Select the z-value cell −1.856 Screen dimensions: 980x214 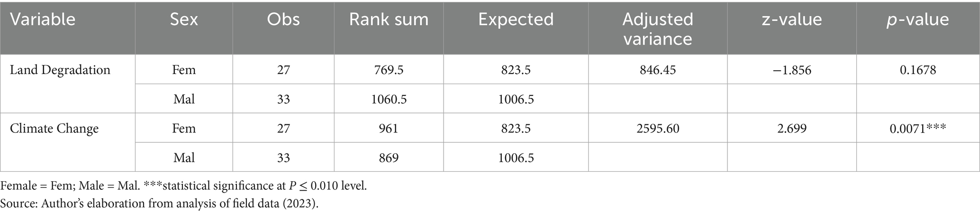point(791,70)
